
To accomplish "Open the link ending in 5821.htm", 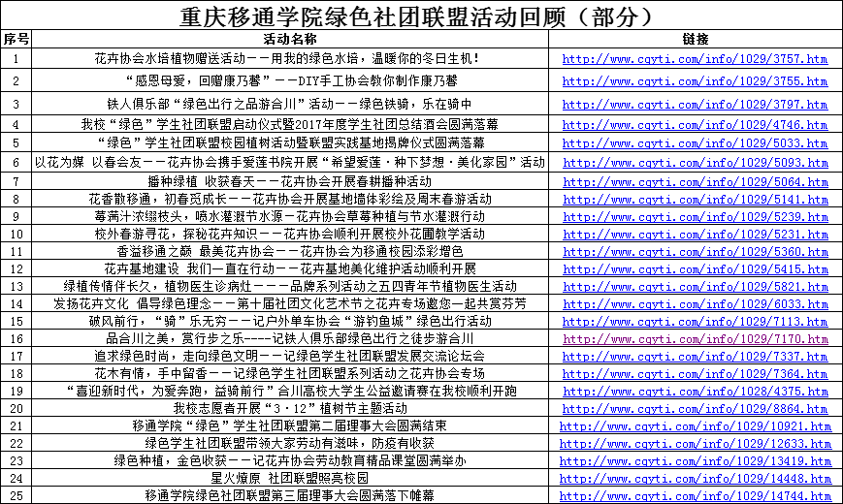I will point(696,287).
